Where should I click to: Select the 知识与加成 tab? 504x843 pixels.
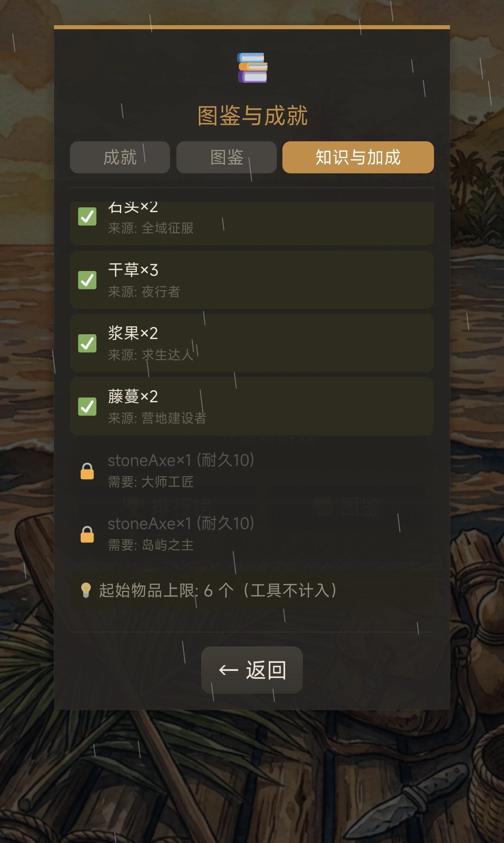tap(358, 157)
